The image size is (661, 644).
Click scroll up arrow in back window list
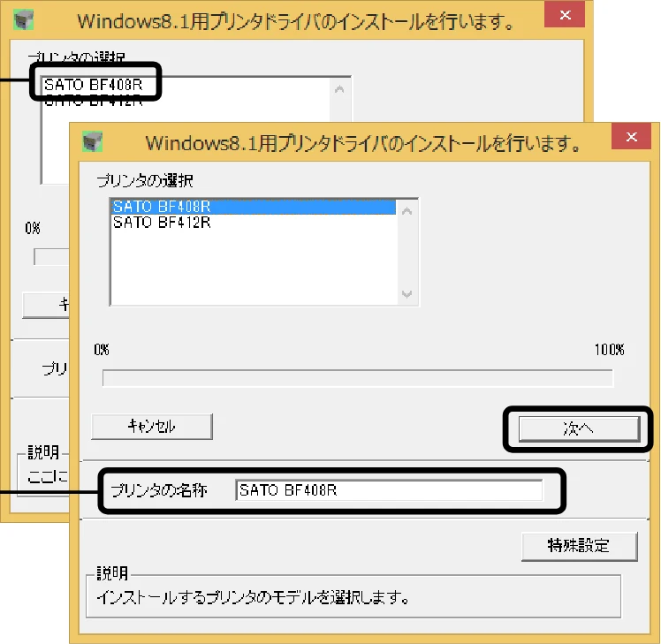(x=339, y=89)
